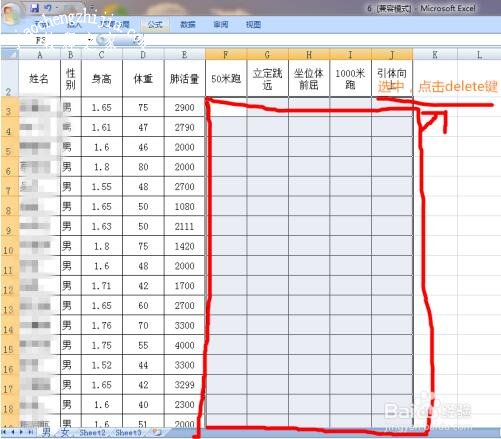Click the 坐位体前屈 header cell

point(309,79)
